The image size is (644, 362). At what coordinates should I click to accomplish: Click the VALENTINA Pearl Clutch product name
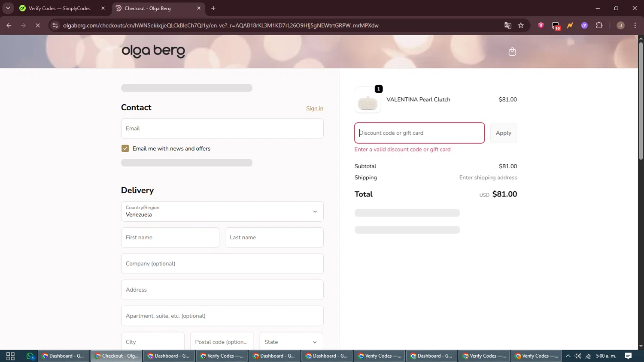(418, 100)
